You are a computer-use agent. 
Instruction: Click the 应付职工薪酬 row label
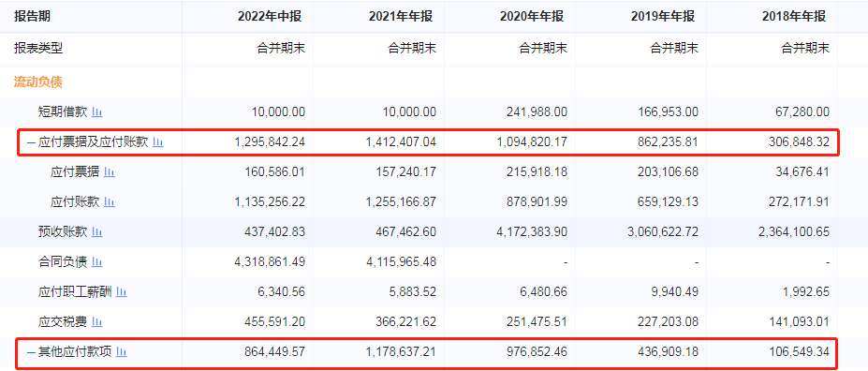click(75, 291)
